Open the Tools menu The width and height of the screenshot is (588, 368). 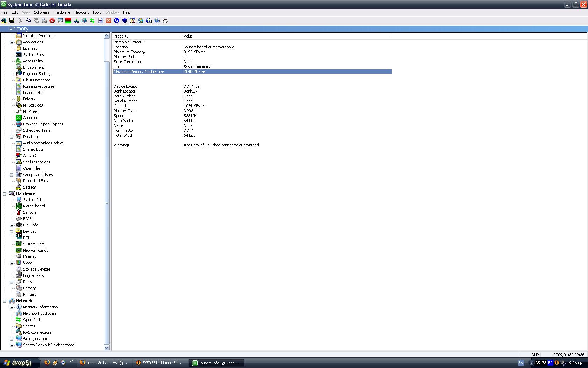pos(97,12)
